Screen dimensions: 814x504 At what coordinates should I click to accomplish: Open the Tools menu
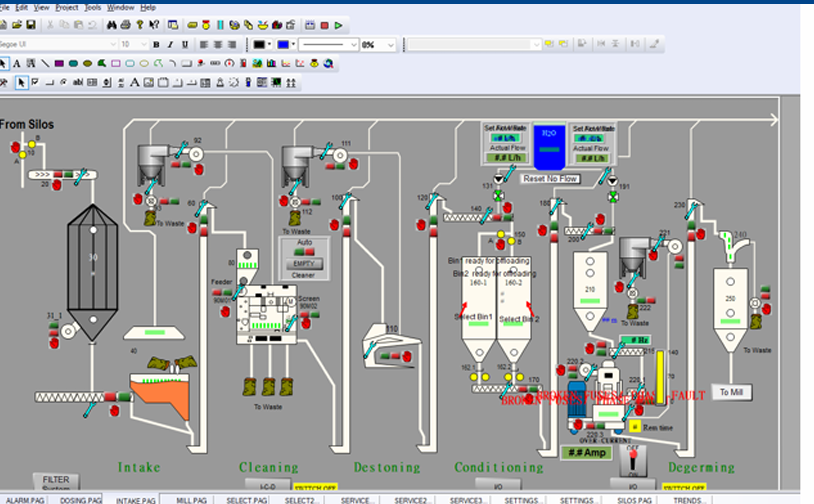click(x=92, y=7)
